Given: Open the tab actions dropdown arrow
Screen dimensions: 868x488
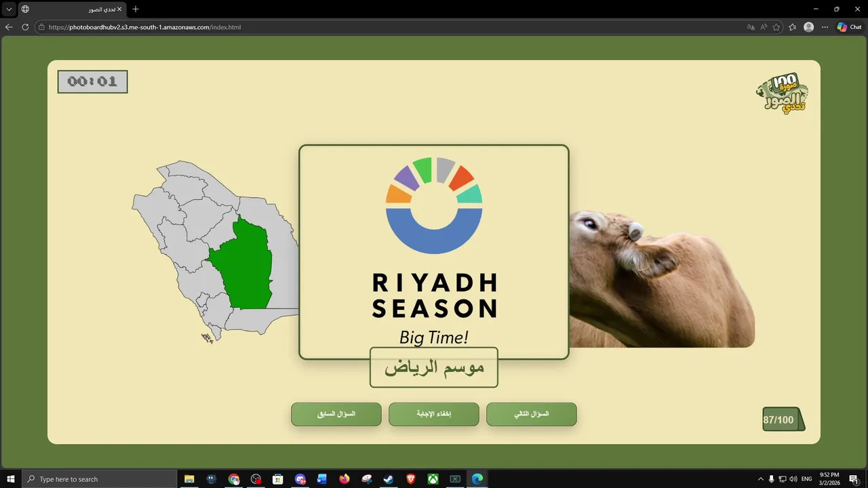Looking at the screenshot, I should (9, 9).
